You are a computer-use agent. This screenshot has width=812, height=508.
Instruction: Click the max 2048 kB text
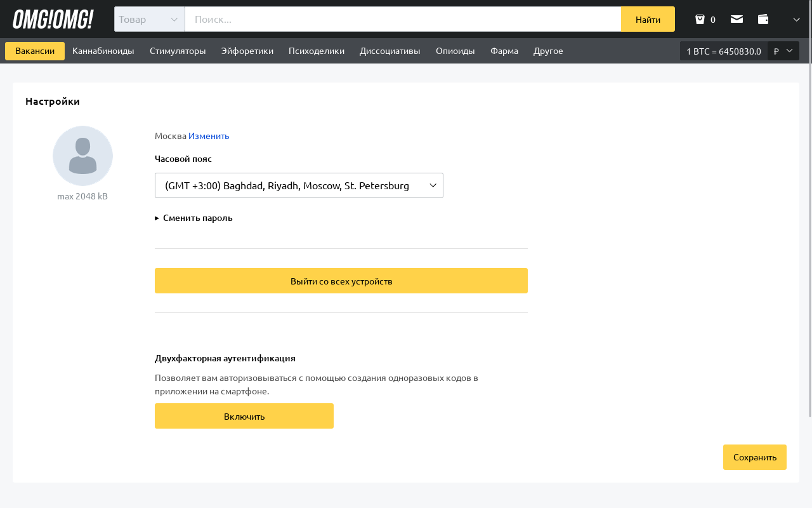click(x=82, y=196)
